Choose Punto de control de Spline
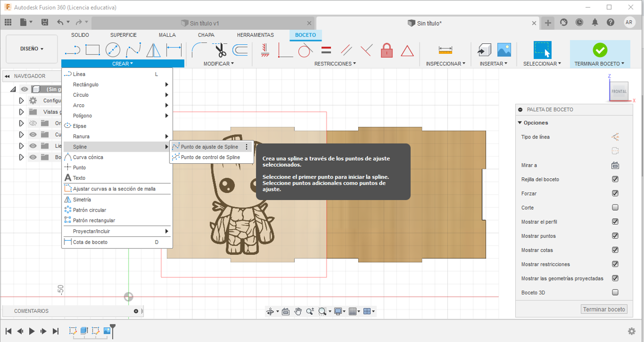This screenshot has width=644, height=342. point(210,157)
